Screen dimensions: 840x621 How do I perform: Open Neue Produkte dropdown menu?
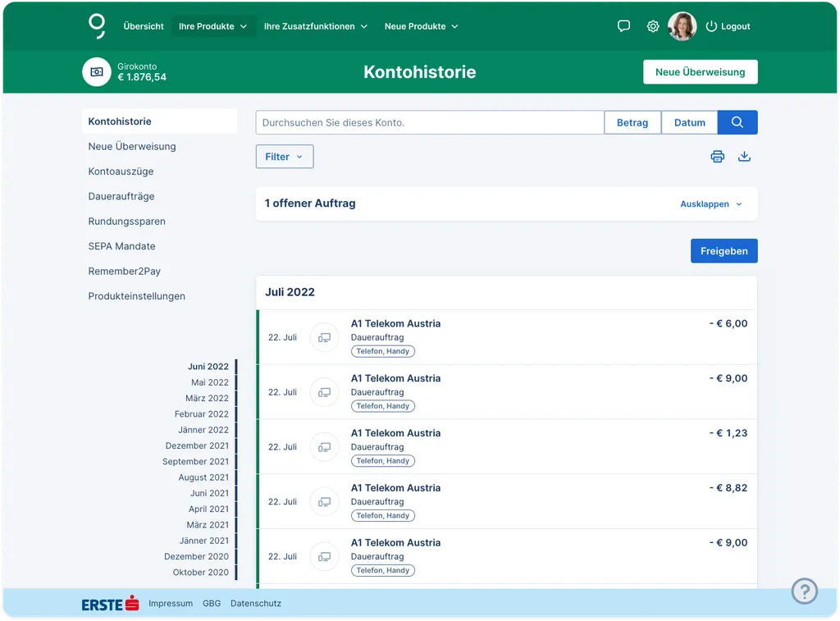421,26
